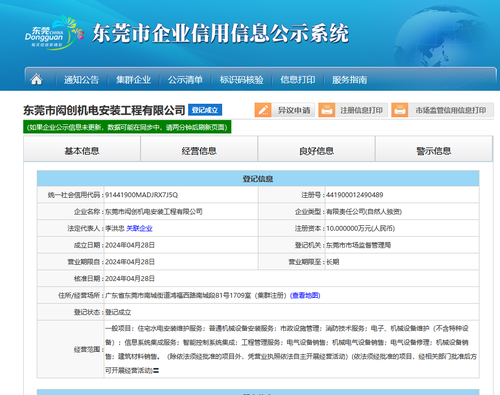
Task: Click the green data sync notice banner
Action: [x=127, y=127]
